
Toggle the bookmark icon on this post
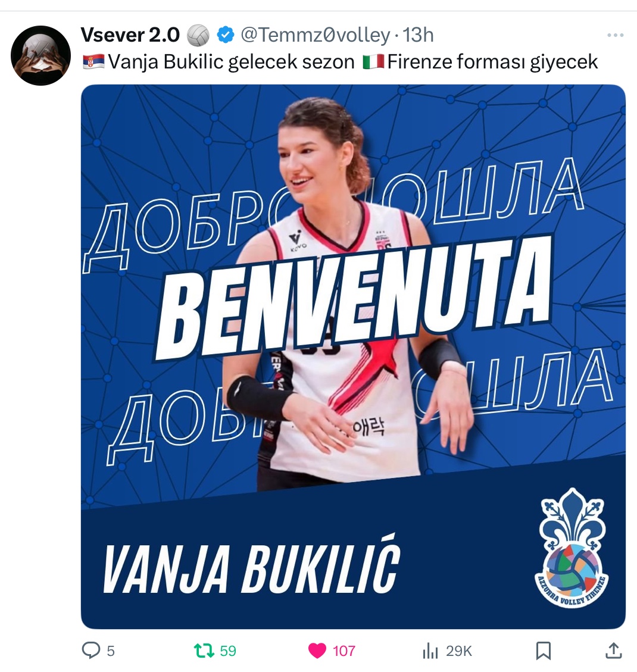coord(544,651)
